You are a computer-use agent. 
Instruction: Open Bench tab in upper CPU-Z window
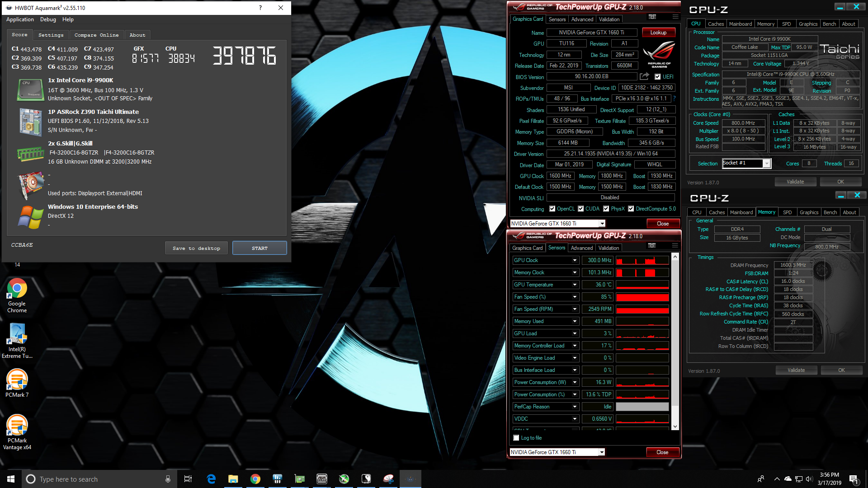(x=829, y=24)
